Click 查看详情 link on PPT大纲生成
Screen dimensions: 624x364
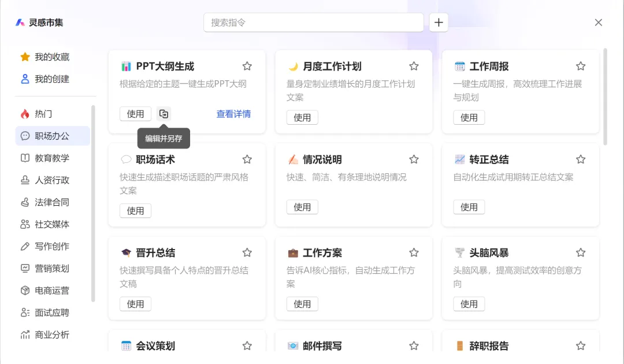pyautogui.click(x=233, y=114)
